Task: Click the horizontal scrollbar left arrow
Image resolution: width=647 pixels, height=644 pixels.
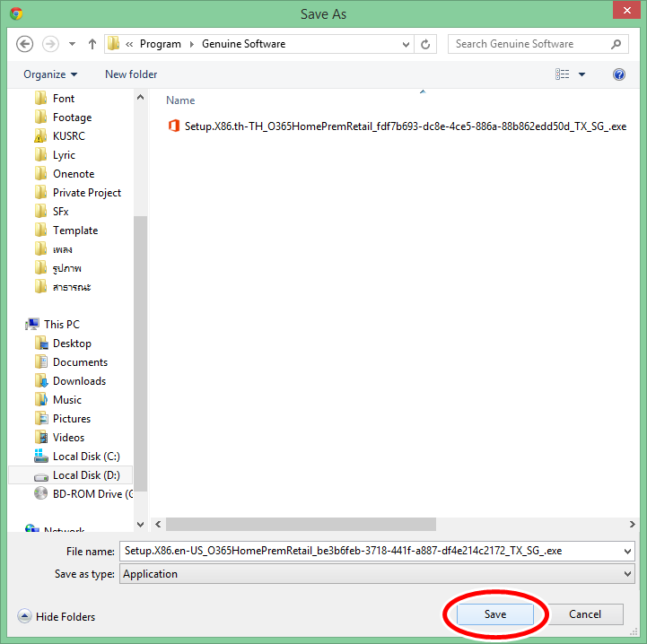Action: point(158,525)
